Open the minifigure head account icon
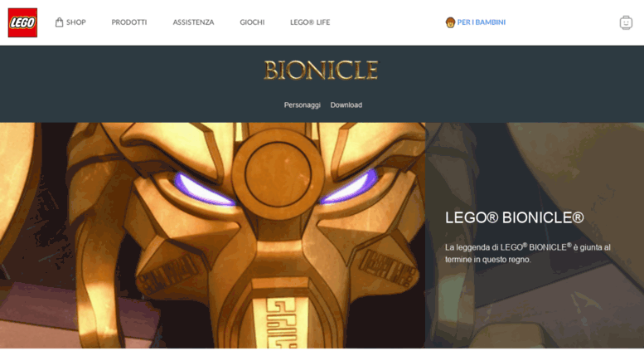644x351 pixels. click(626, 22)
